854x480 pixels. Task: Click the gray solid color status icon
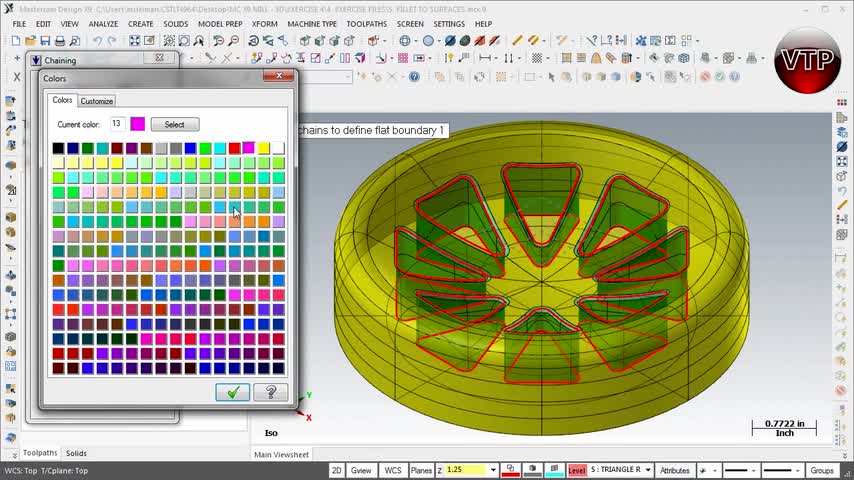click(x=532, y=470)
